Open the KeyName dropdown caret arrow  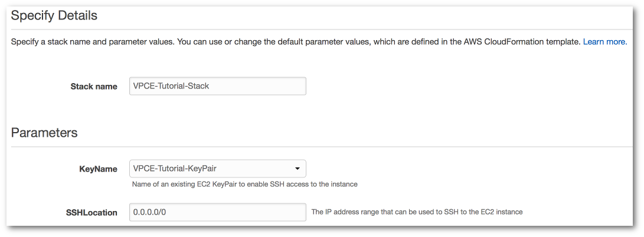click(x=298, y=169)
